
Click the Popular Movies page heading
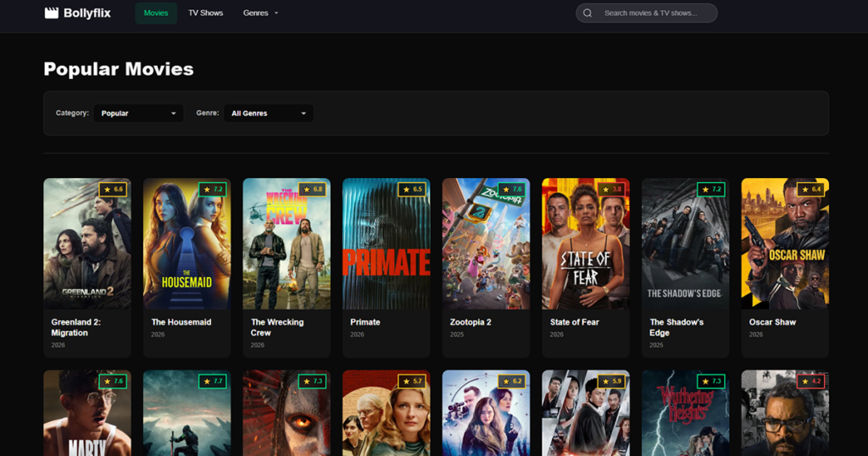(x=119, y=70)
